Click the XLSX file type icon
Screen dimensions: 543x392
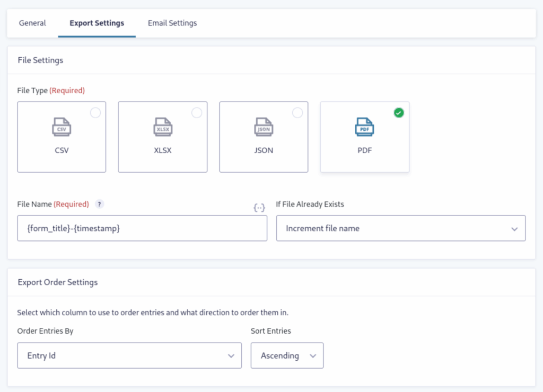coord(162,127)
